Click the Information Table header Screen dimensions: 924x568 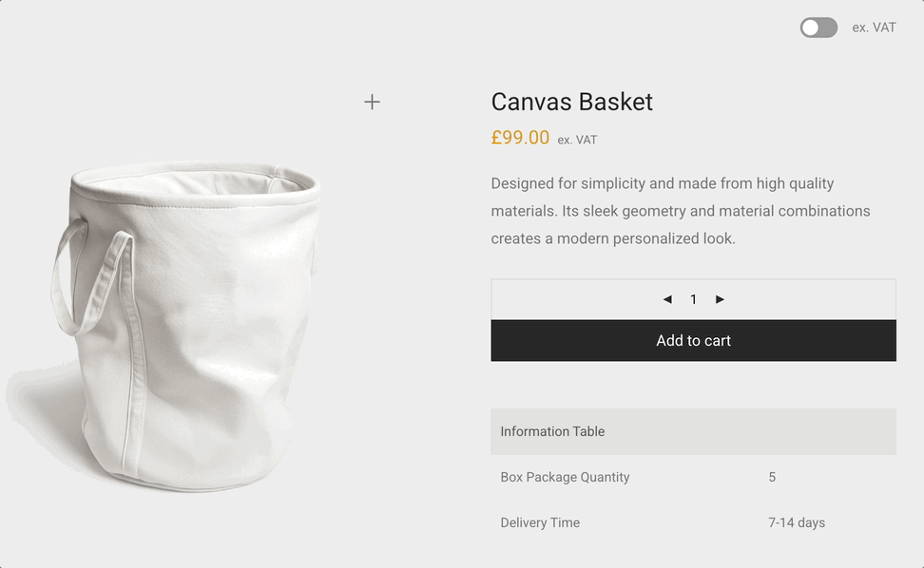coord(552,431)
